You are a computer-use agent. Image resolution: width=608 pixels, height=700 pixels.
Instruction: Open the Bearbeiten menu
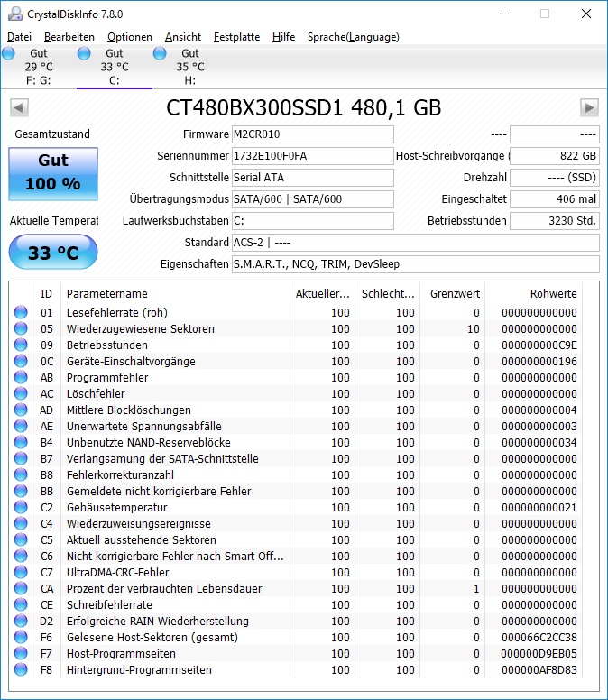69,37
